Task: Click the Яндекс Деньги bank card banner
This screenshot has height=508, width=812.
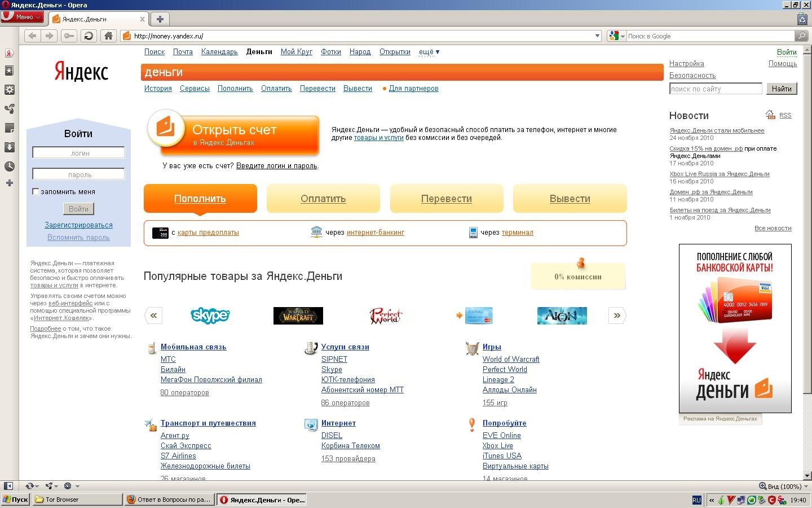Action: pyautogui.click(x=735, y=329)
